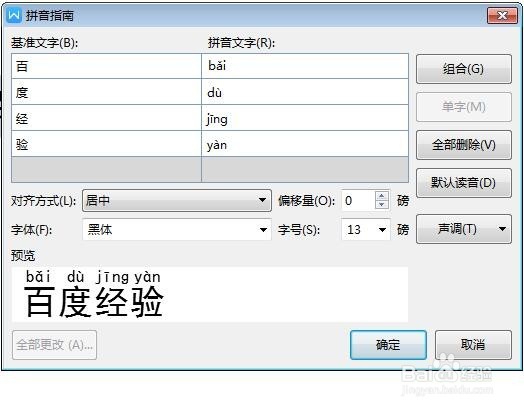
Task: Select the base text cell 度
Action: click(x=107, y=92)
